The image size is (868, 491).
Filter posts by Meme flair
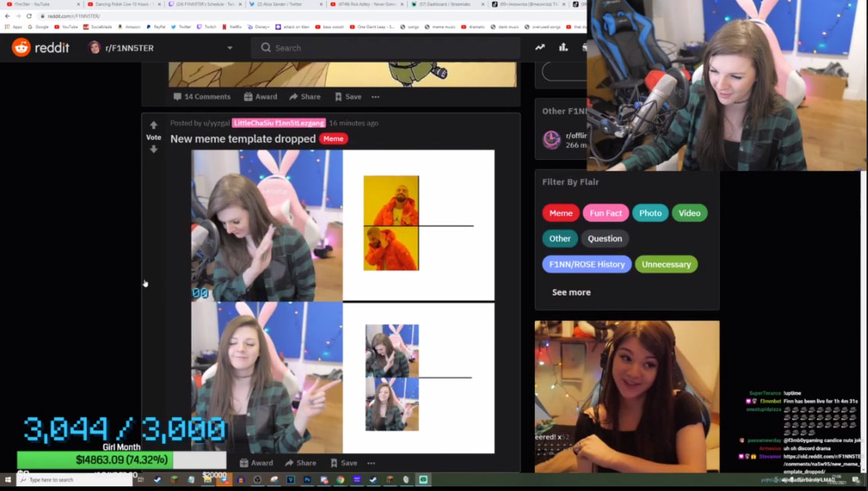pos(561,213)
